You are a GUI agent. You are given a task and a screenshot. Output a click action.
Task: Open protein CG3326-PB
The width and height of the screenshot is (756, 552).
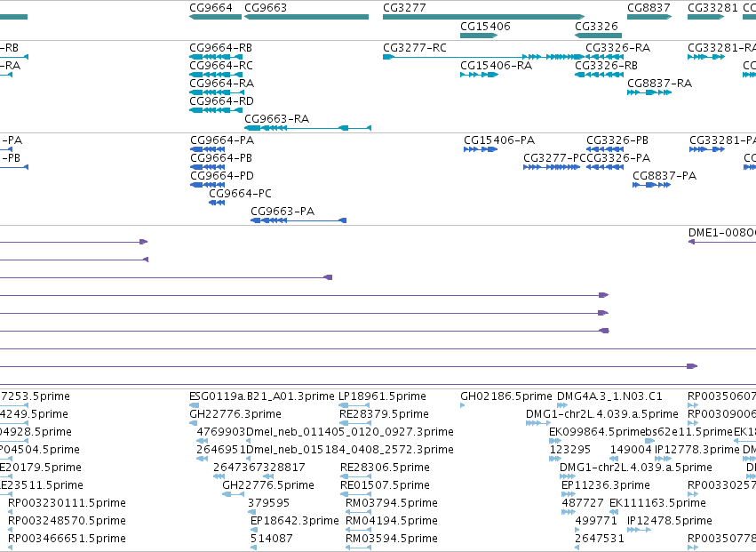[617, 140]
